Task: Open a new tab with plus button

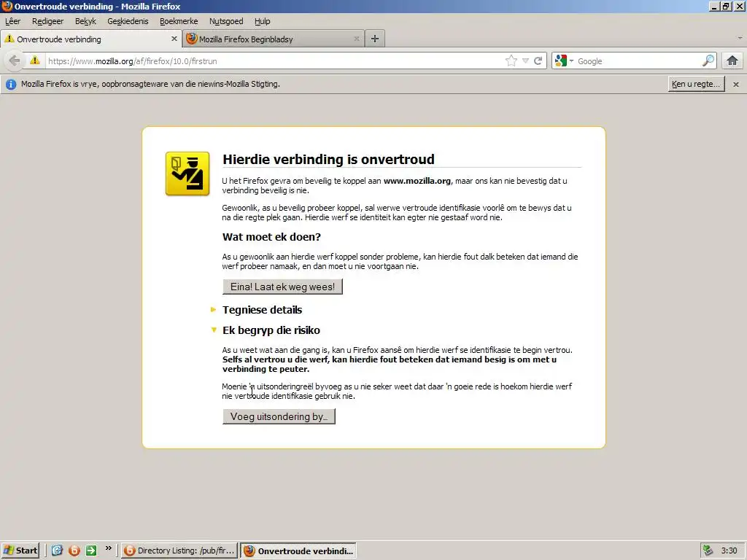Action: (375, 39)
